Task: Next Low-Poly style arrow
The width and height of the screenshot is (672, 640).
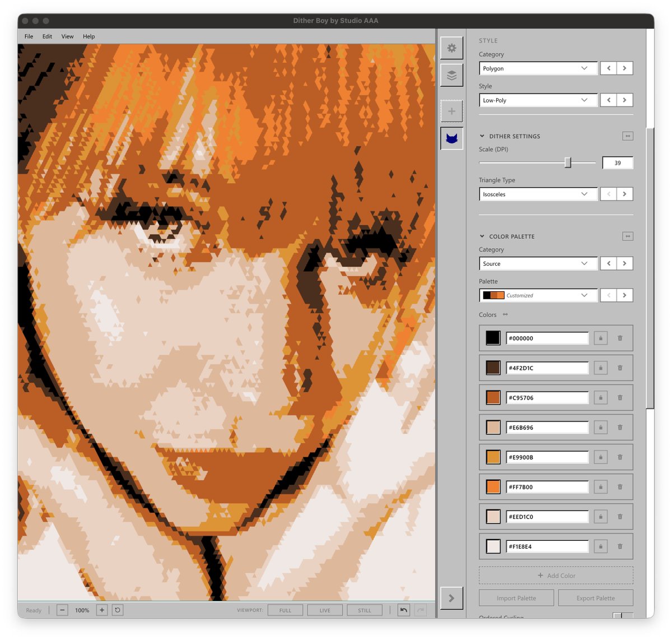Action: (x=625, y=100)
